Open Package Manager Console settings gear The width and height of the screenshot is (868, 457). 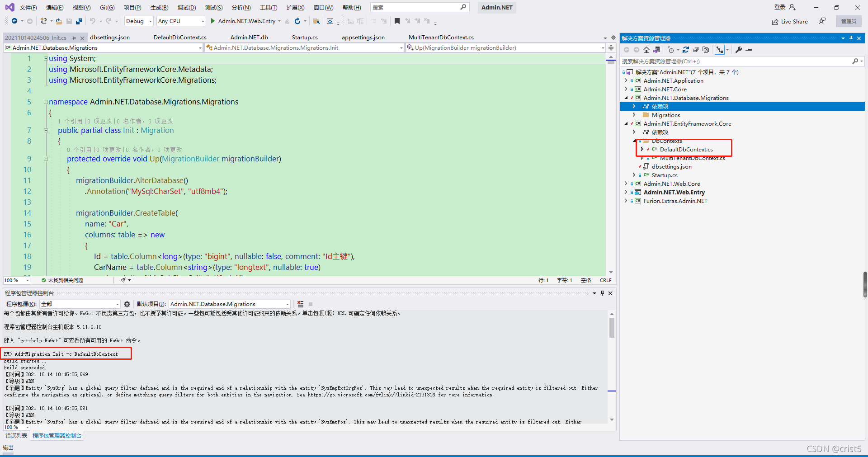(127, 304)
